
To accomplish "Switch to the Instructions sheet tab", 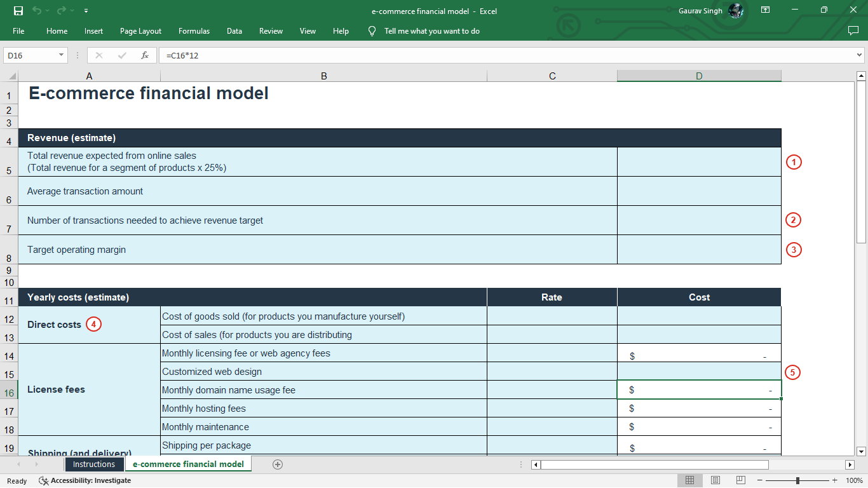I will point(94,464).
